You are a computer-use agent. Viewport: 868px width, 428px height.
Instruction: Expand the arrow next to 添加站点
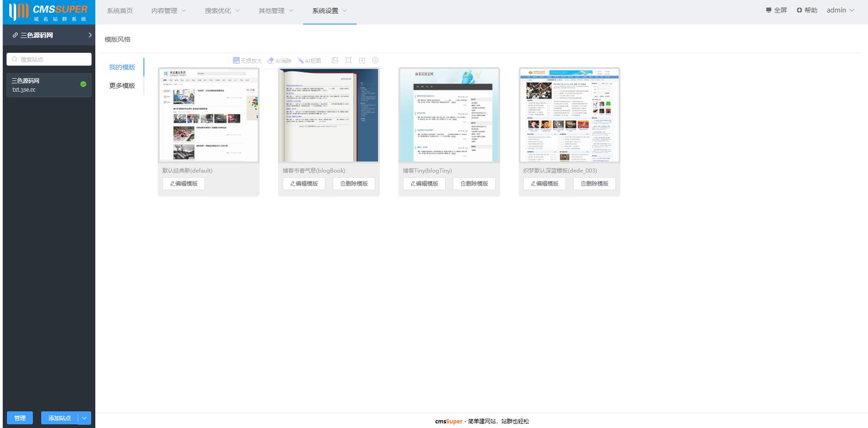click(x=84, y=418)
